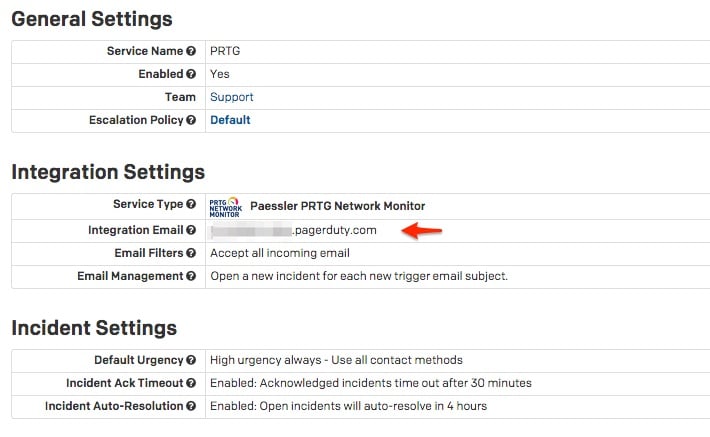Click help icon beside Email Filters
The image size is (710, 437).
click(x=191, y=253)
